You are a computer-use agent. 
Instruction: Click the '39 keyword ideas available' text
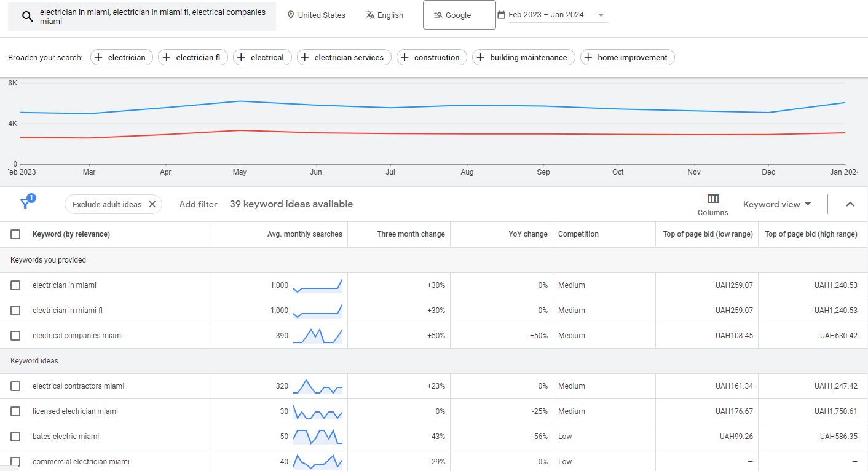(291, 204)
